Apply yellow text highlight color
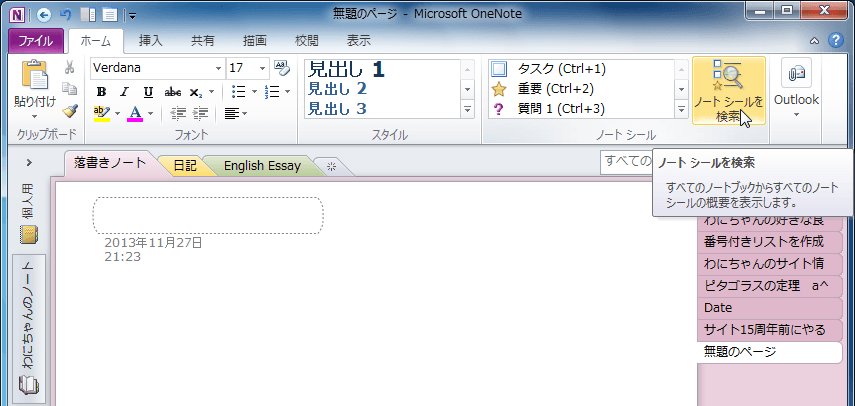855x406 pixels. pyautogui.click(x=101, y=113)
